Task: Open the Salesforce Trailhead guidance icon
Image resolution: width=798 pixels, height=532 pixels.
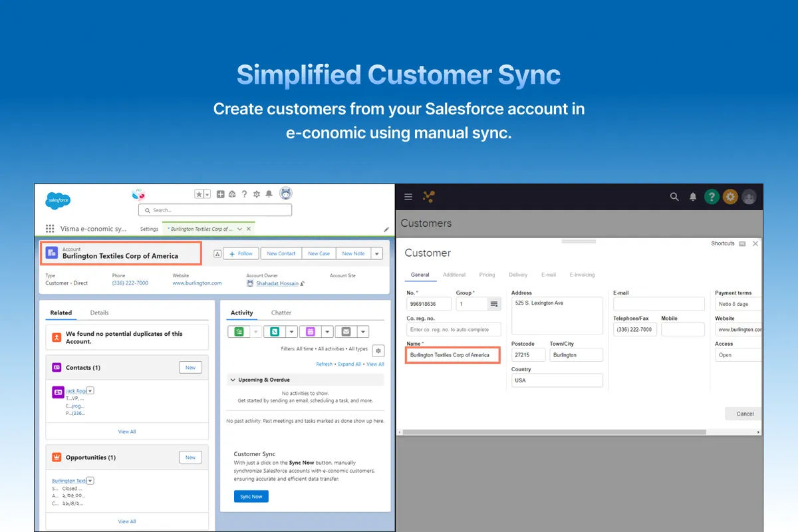Action: [x=232, y=194]
